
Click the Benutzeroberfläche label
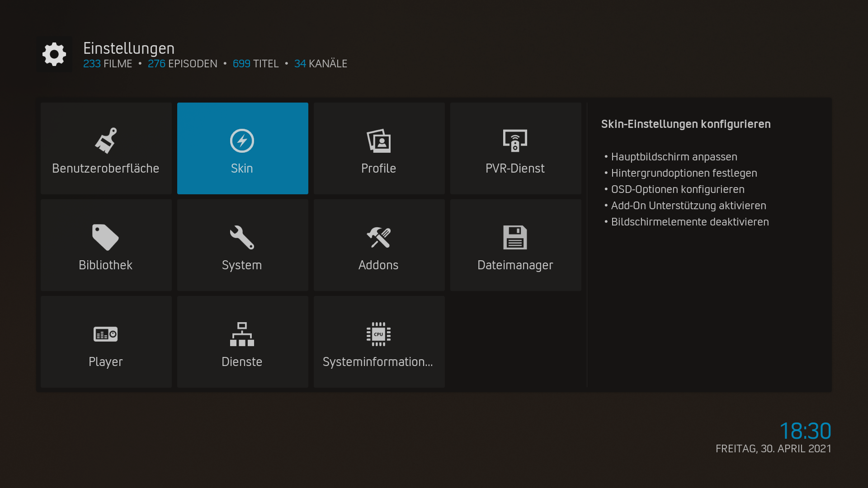click(x=105, y=169)
